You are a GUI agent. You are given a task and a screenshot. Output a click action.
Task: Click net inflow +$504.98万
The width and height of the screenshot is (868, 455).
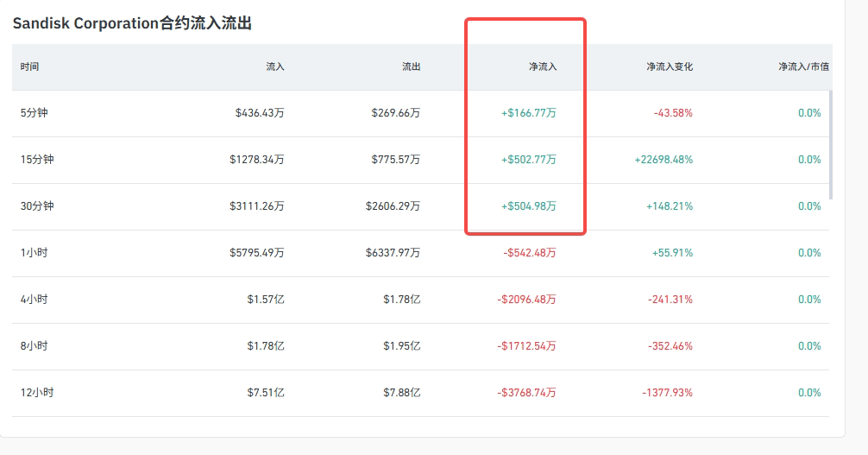coord(529,206)
